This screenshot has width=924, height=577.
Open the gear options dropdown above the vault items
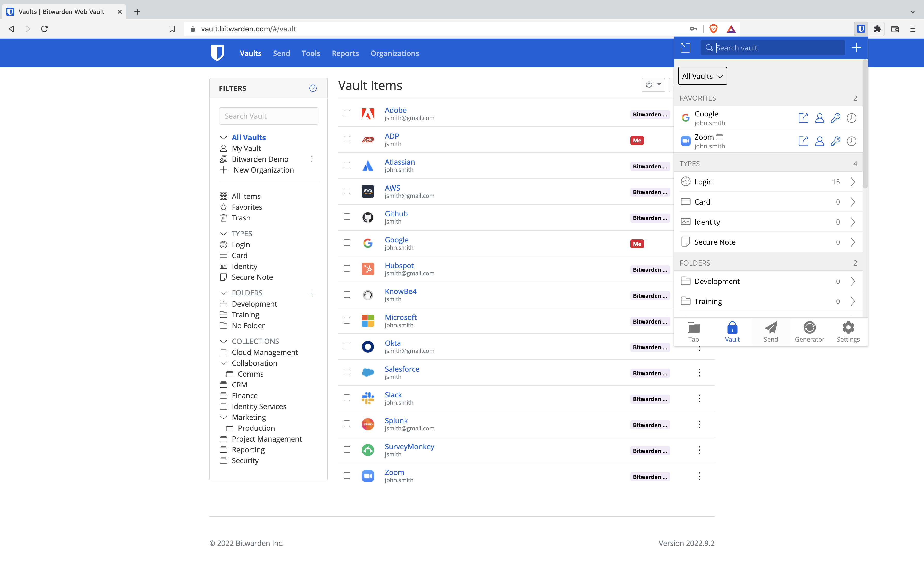coord(653,85)
